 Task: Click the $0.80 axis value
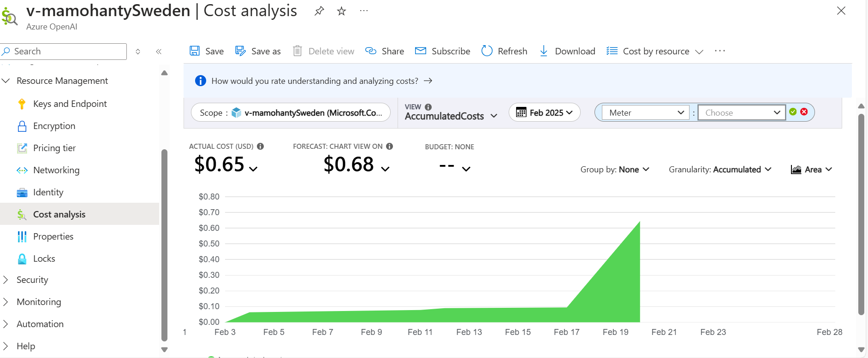209,197
